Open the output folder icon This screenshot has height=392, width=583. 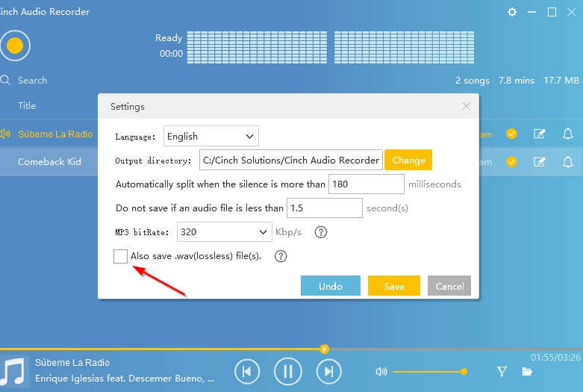(x=527, y=371)
